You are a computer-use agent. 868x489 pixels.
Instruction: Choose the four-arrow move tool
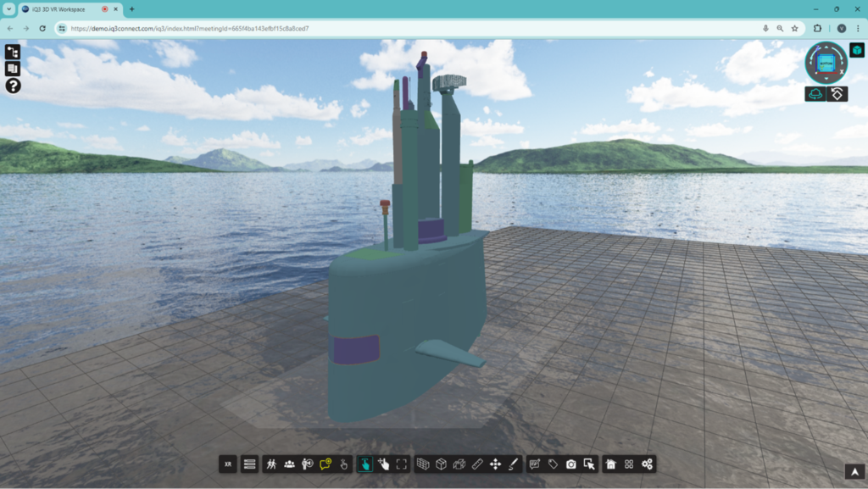point(496,464)
